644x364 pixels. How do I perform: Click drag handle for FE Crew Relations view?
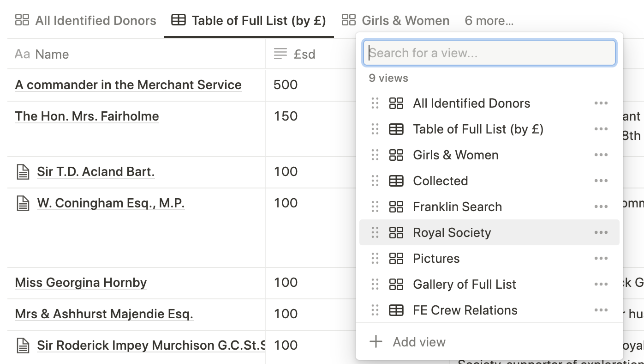(375, 310)
